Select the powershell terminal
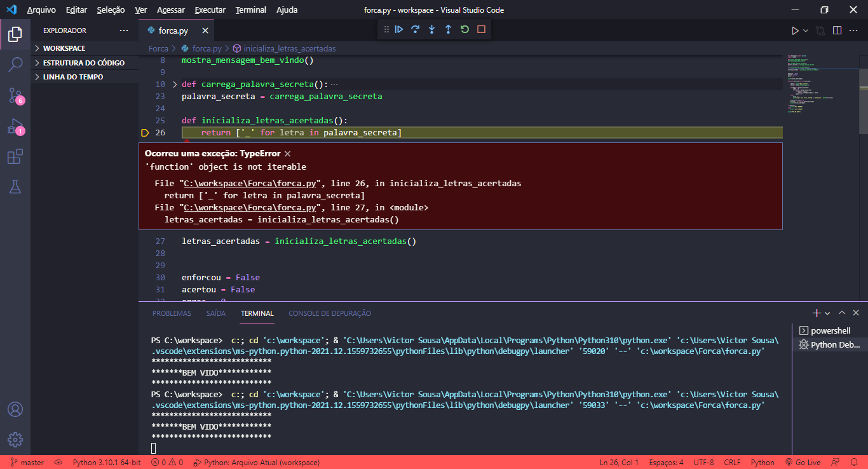 tap(830, 330)
